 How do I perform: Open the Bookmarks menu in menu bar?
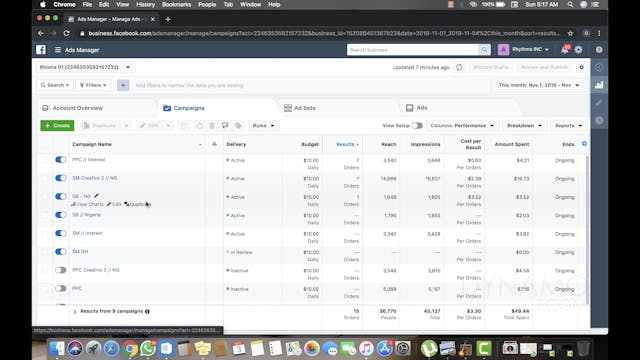[x=176, y=4]
